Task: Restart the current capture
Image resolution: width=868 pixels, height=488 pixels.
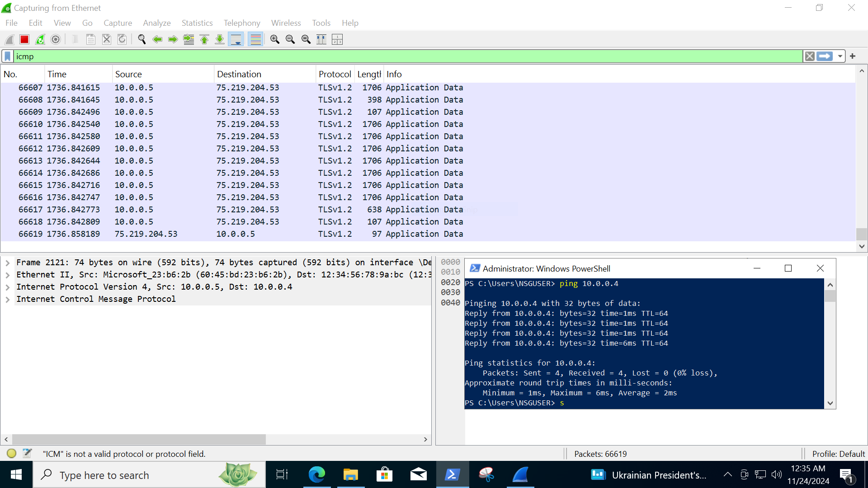Action: [x=40, y=40]
